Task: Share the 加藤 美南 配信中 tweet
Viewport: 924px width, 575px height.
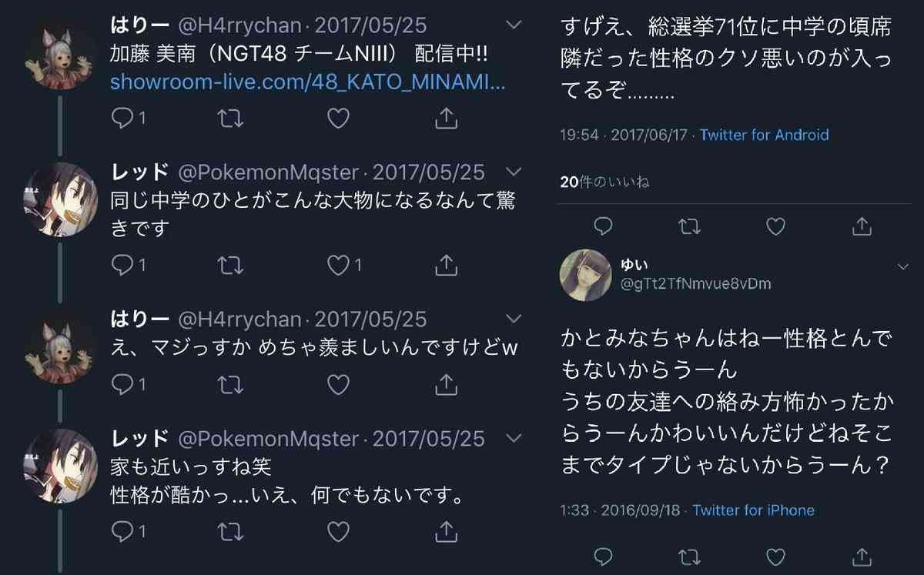Action: point(446,118)
